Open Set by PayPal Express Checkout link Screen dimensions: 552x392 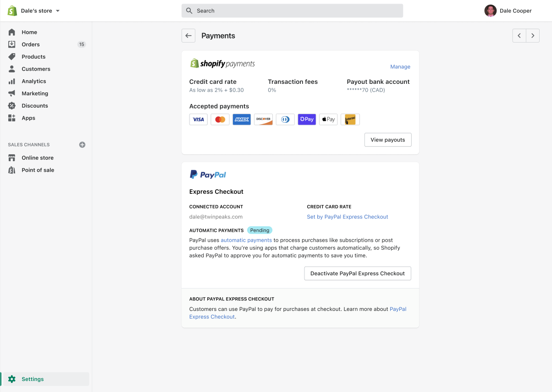pos(348,217)
